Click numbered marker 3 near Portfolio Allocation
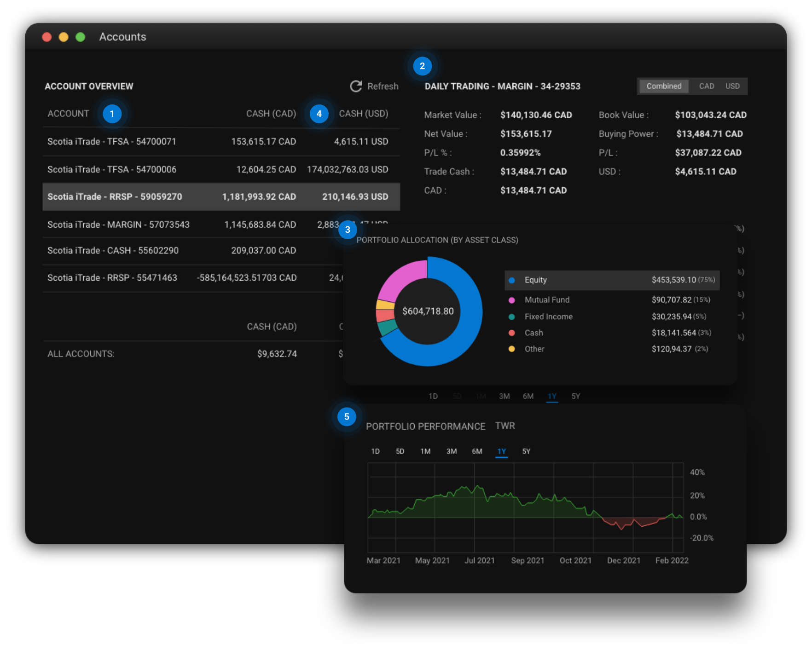 click(348, 230)
